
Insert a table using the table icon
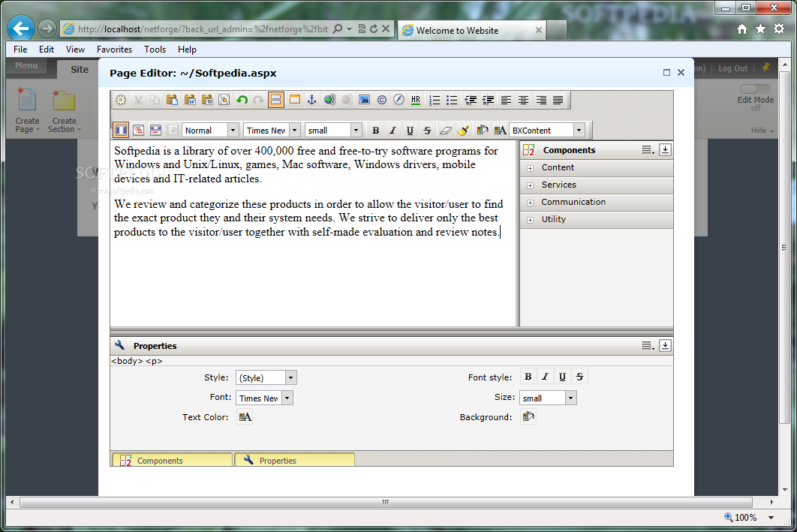[295, 100]
